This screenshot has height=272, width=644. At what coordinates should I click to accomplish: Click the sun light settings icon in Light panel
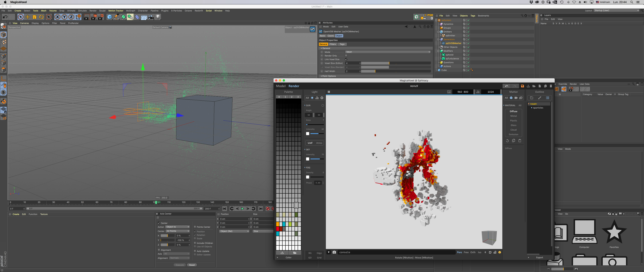312,98
